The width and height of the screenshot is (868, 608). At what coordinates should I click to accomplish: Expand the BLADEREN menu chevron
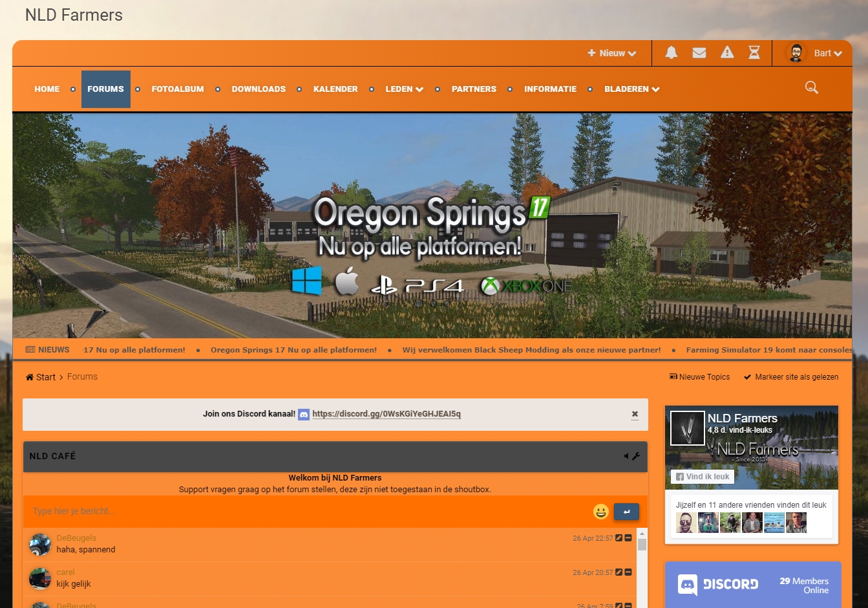(x=655, y=89)
